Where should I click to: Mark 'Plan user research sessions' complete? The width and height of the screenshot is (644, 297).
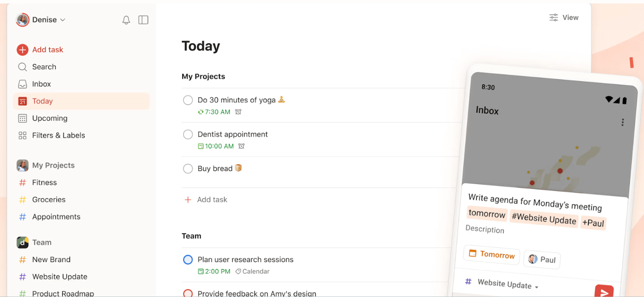[x=188, y=260]
